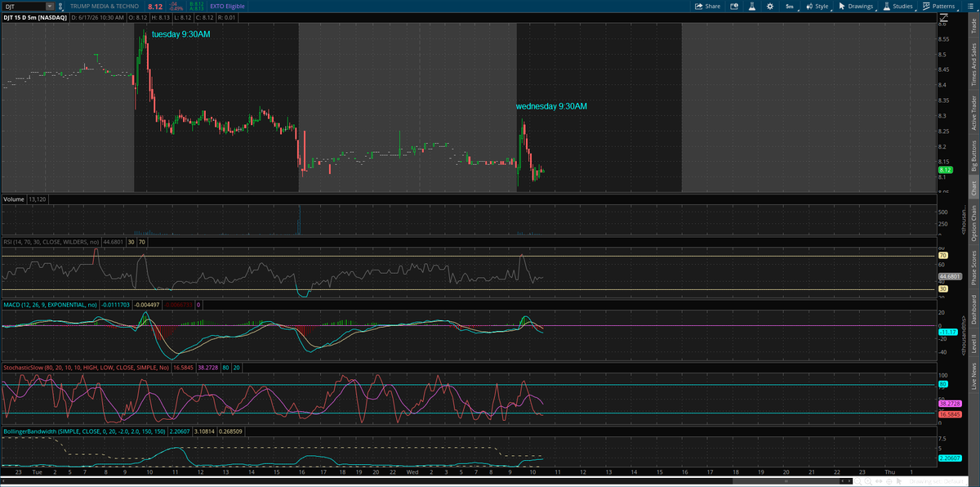Image resolution: width=980 pixels, height=487 pixels.
Task: Click the pink 38.2728 stochastic value tag
Action: pos(951,404)
